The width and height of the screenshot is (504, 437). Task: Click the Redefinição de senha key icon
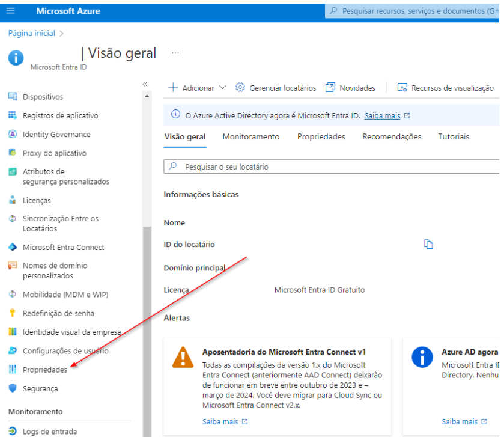[x=13, y=313]
